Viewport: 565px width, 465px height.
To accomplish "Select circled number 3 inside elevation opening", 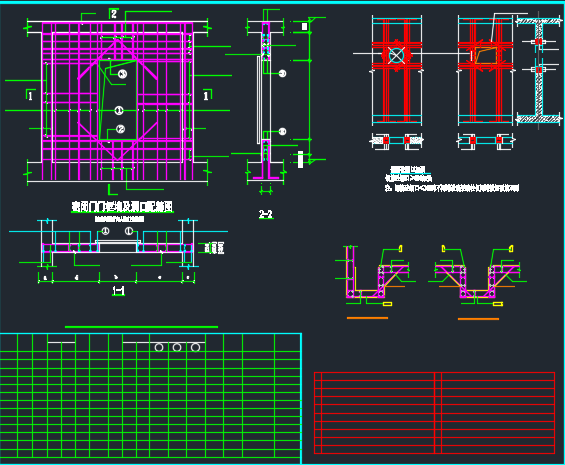I will [123, 74].
